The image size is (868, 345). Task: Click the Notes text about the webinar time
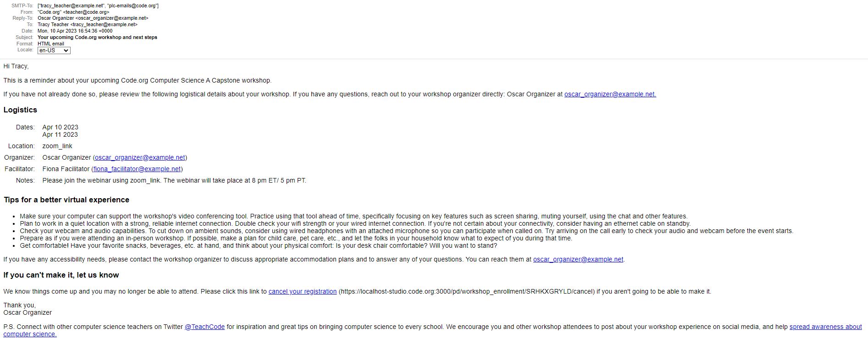[174, 180]
